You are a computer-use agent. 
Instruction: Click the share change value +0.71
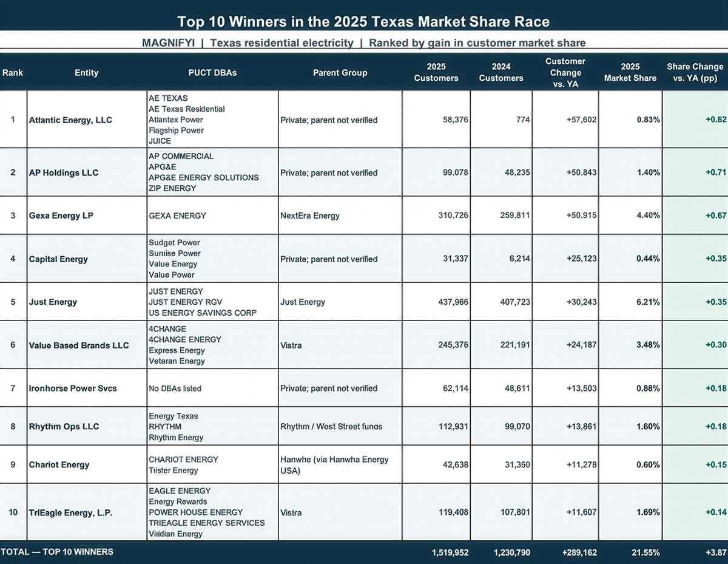pos(716,172)
